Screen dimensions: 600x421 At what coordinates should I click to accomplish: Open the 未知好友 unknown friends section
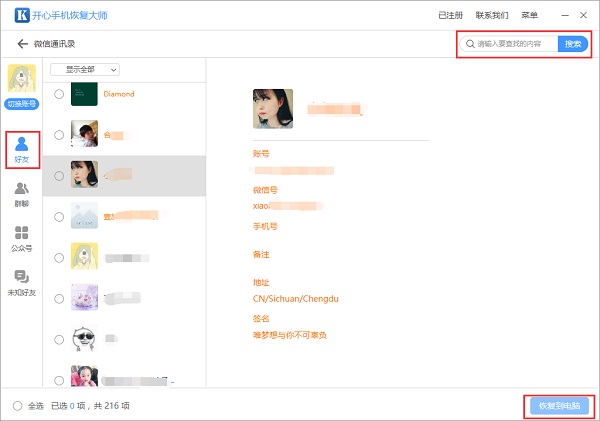(22, 283)
